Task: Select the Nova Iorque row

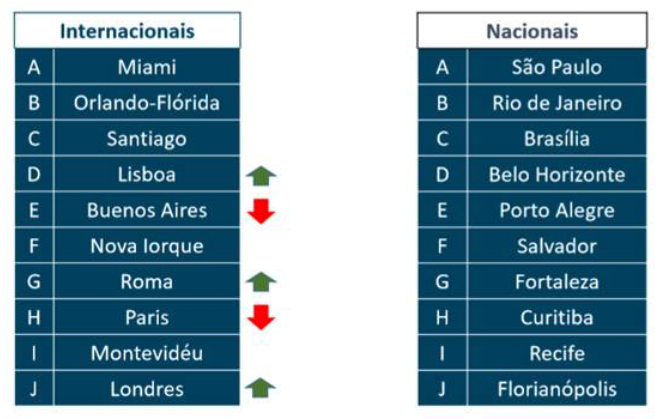Action: point(127,246)
